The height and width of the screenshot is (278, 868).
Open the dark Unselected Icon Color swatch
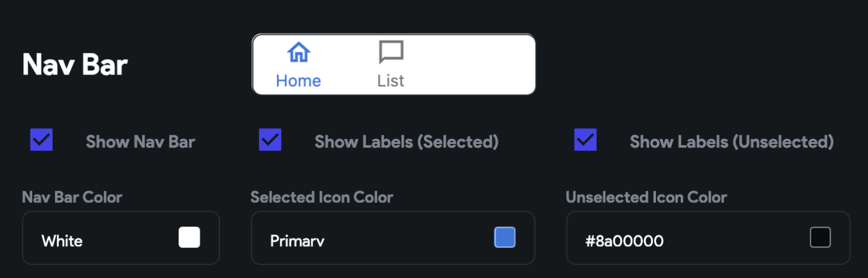[x=820, y=238]
